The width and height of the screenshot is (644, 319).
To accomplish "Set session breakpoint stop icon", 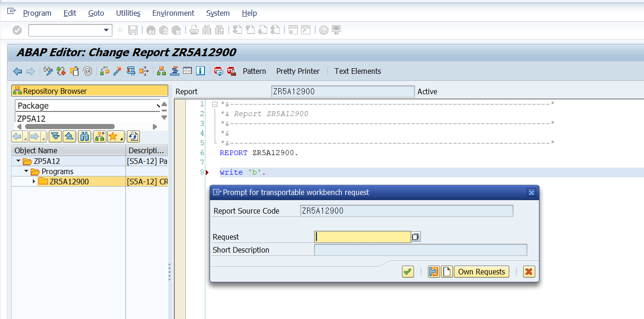I will 218,71.
